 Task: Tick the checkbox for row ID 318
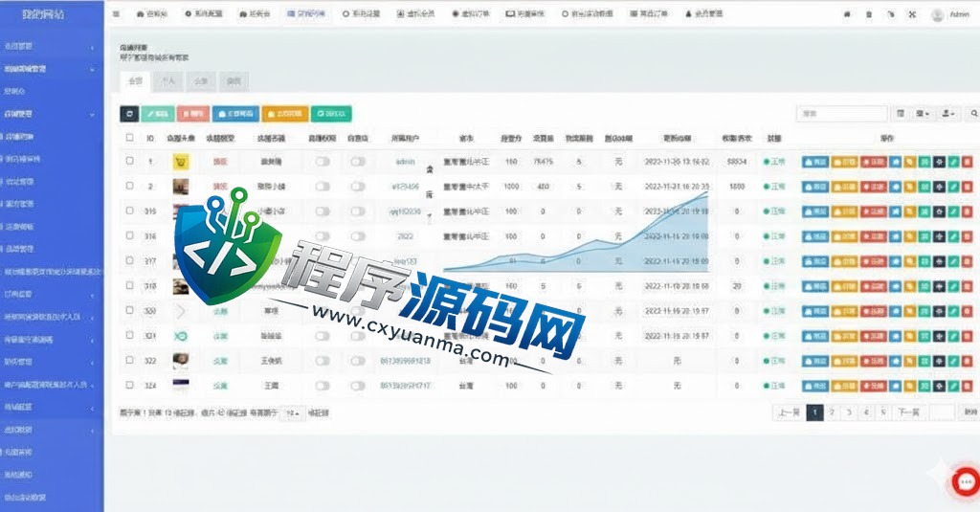click(x=129, y=285)
